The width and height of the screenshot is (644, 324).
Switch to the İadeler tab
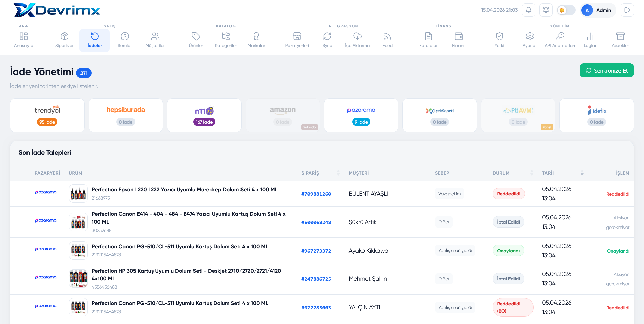click(95, 41)
